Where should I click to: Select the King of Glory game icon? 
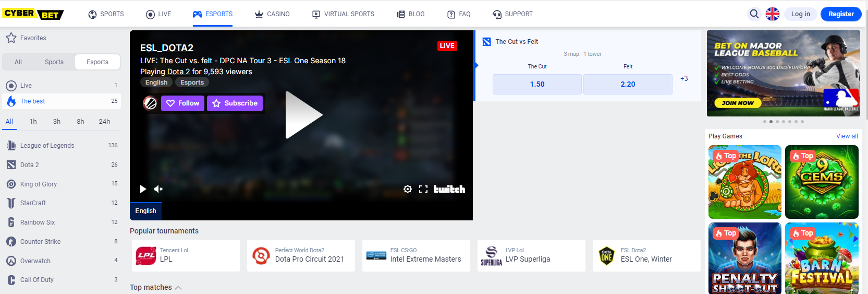pos(11,184)
